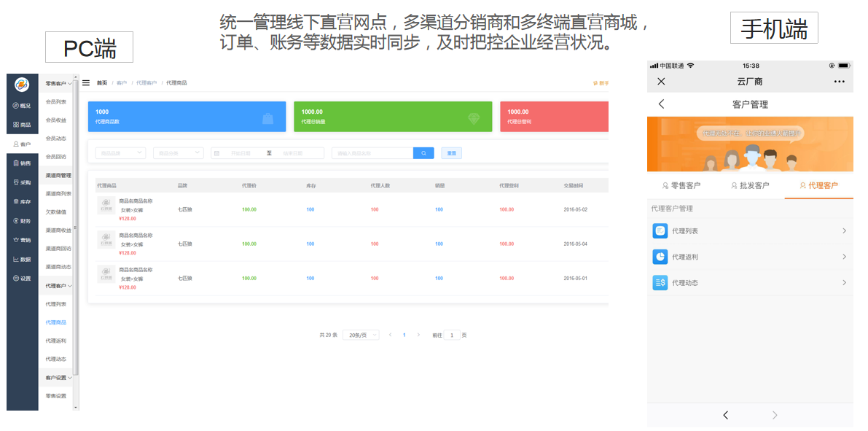The image size is (868, 431).
Task: Click the 代理列表 blue list icon
Action: click(660, 231)
